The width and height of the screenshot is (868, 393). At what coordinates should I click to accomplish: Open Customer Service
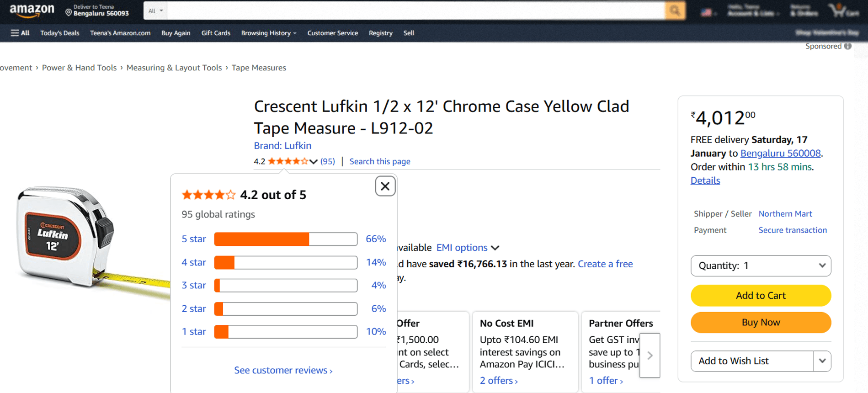(333, 33)
